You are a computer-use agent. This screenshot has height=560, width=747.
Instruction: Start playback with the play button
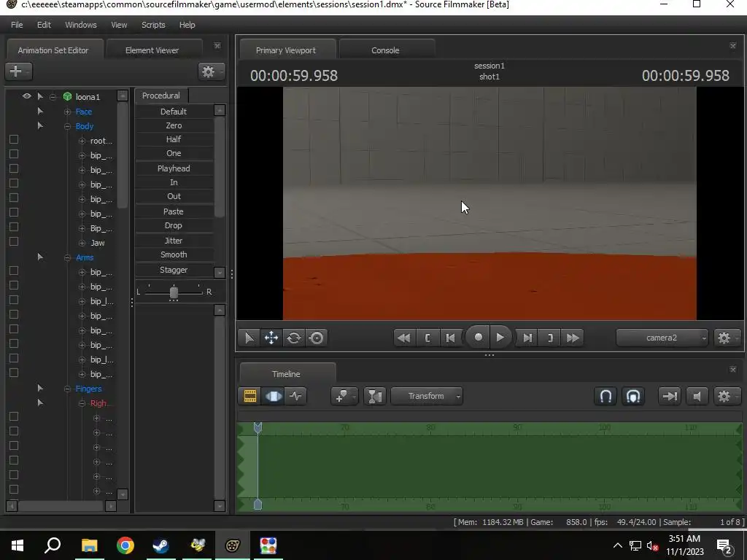[x=500, y=338]
